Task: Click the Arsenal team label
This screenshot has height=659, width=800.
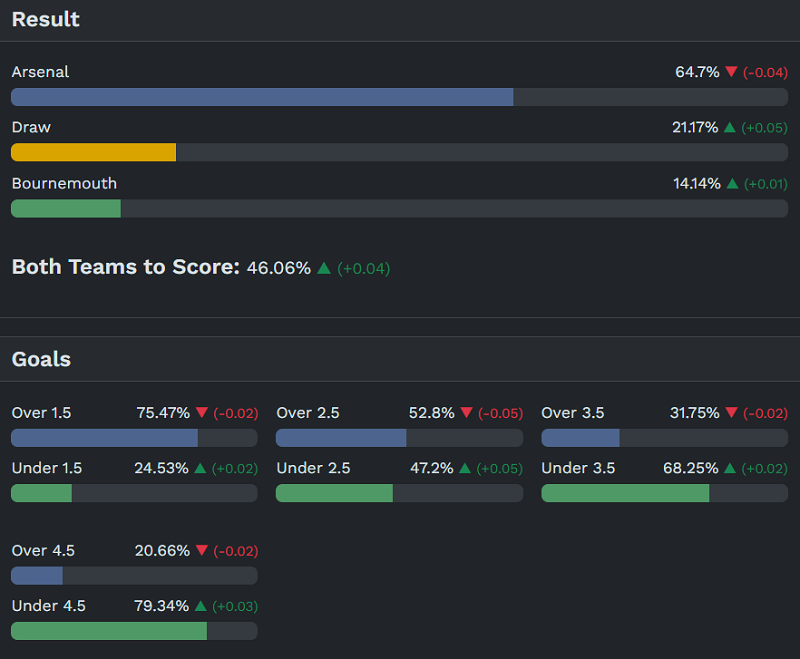Action: (40, 72)
